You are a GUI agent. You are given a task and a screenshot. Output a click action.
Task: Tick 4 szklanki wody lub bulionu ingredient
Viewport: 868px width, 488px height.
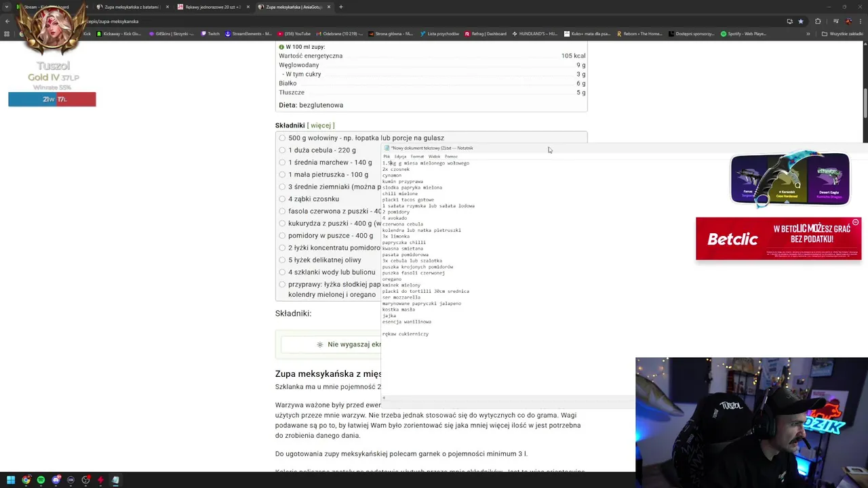tap(282, 272)
